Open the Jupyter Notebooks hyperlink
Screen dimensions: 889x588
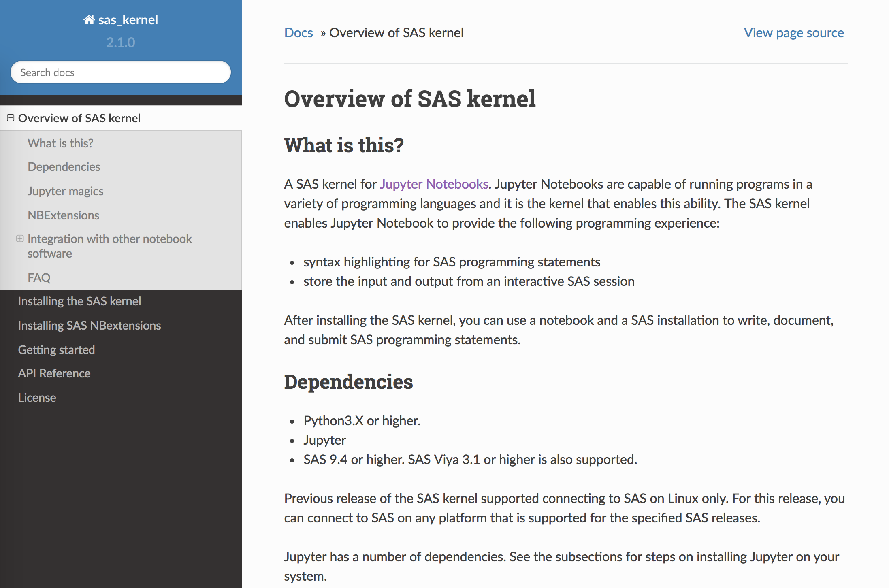tap(434, 184)
